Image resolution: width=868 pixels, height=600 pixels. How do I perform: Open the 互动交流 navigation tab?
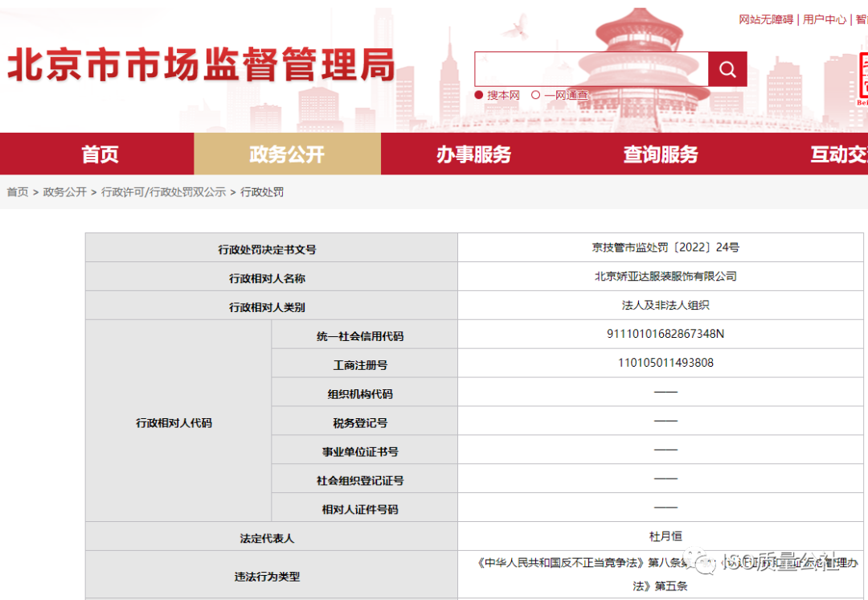click(x=839, y=154)
